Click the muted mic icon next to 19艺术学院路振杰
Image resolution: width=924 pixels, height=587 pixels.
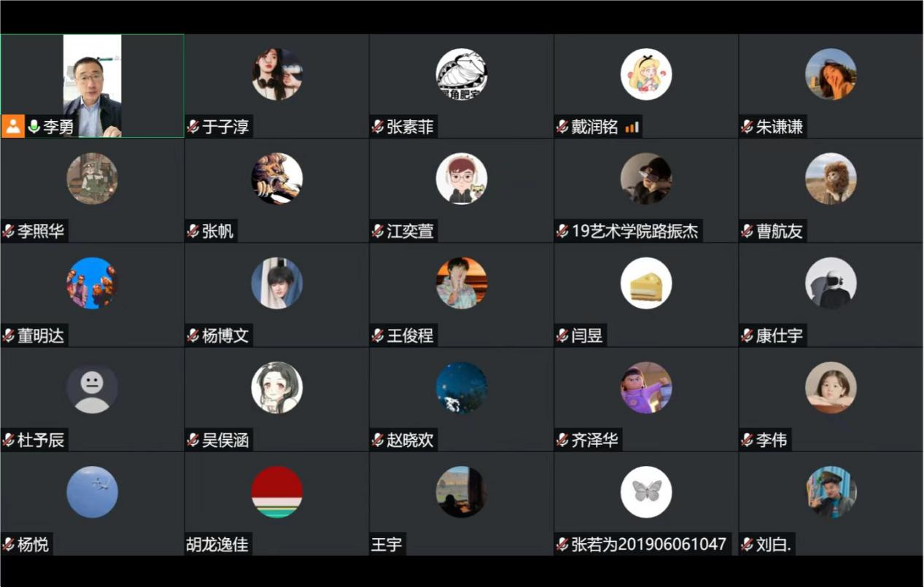tap(562, 231)
